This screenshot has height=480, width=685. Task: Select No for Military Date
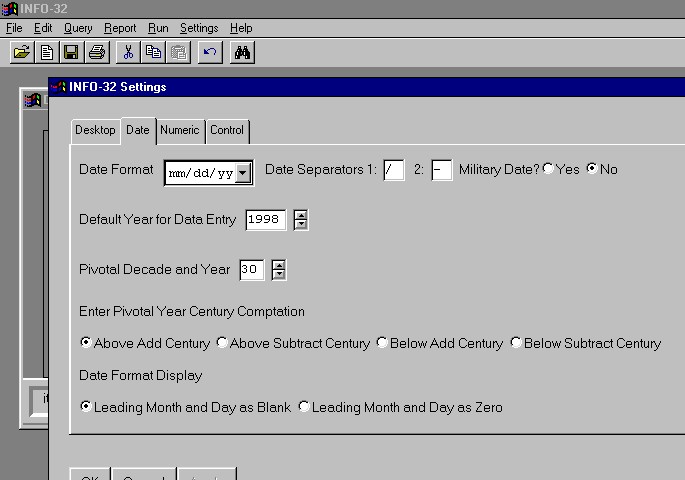(x=592, y=169)
